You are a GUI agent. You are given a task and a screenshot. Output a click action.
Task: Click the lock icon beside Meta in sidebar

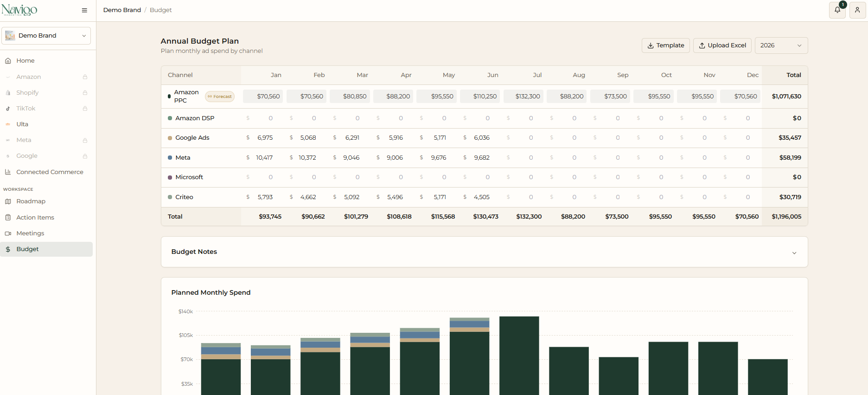[x=85, y=140]
